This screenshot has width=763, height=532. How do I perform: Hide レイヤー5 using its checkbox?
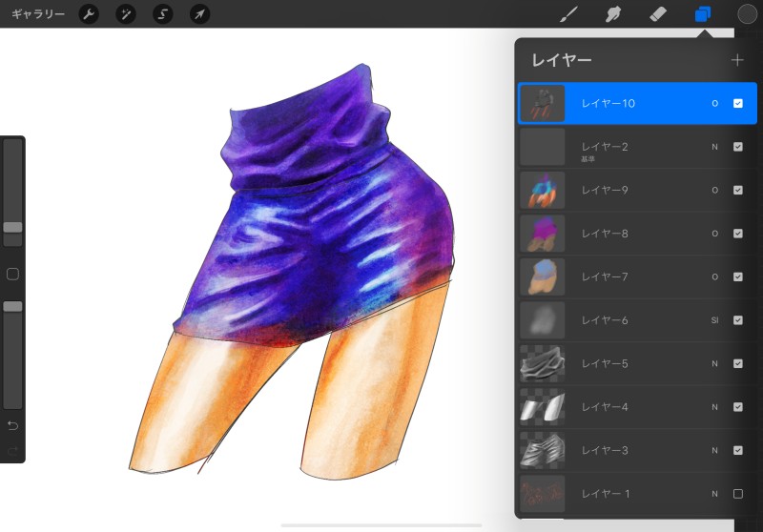tap(737, 363)
